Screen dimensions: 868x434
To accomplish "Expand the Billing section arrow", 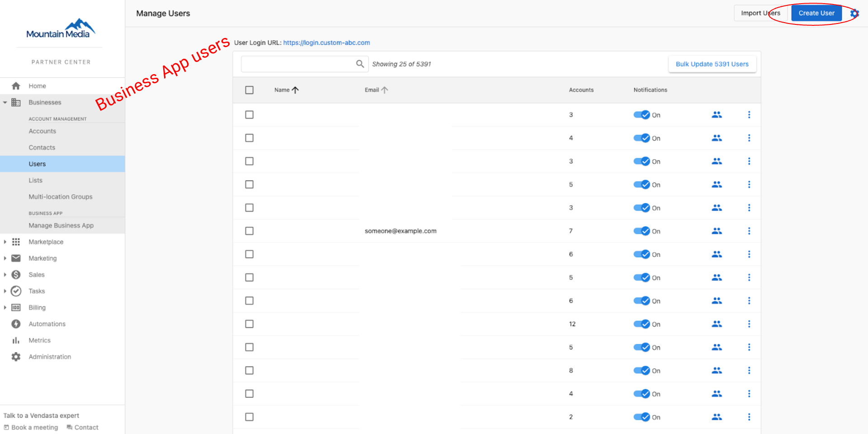I will tap(5, 307).
